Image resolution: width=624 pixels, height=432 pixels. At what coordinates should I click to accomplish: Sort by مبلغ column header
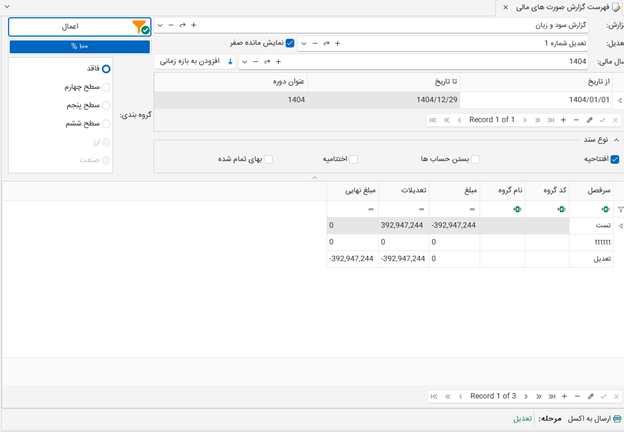click(454, 191)
